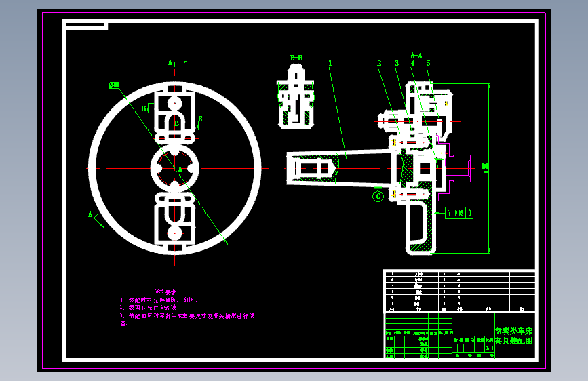Select part callout number 1

(x=330, y=63)
